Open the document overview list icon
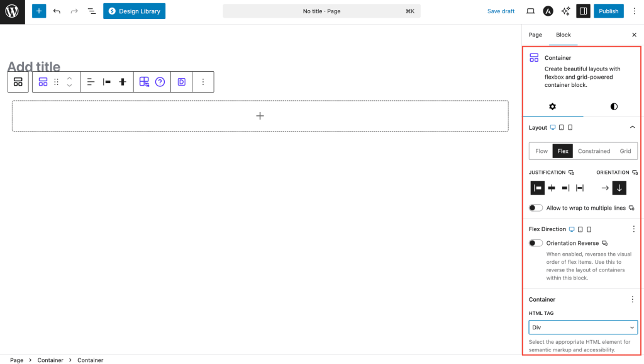Image resolution: width=644 pixels, height=364 pixels. tap(92, 11)
